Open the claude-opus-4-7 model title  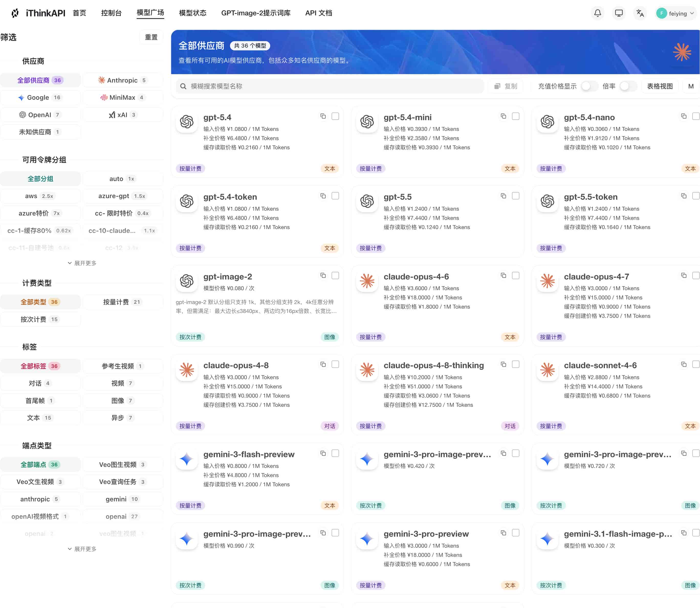(596, 277)
